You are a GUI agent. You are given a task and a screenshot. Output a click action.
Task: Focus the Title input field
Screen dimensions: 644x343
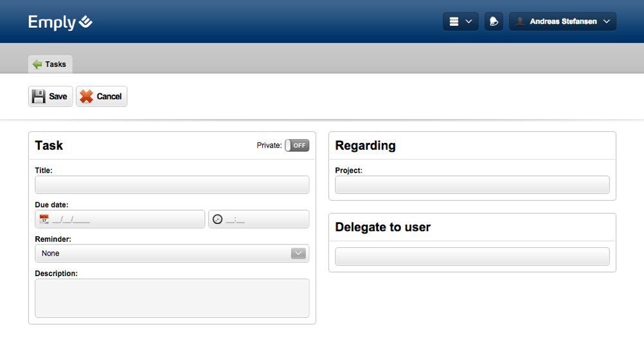(172, 185)
